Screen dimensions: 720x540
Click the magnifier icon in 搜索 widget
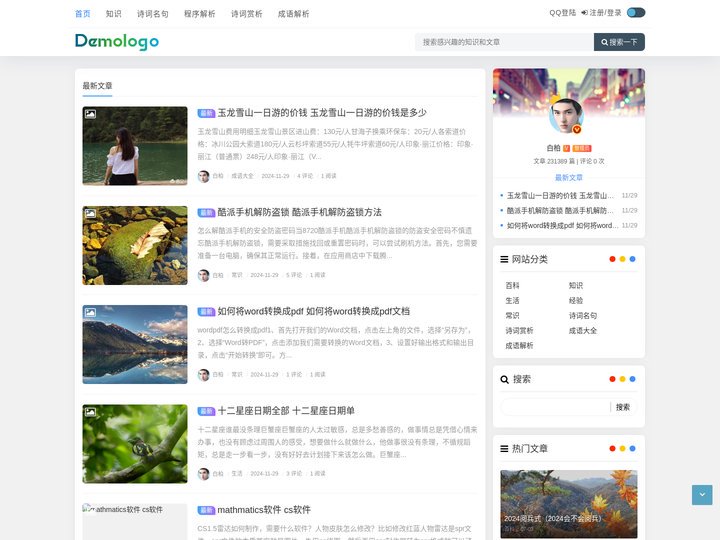(504, 379)
